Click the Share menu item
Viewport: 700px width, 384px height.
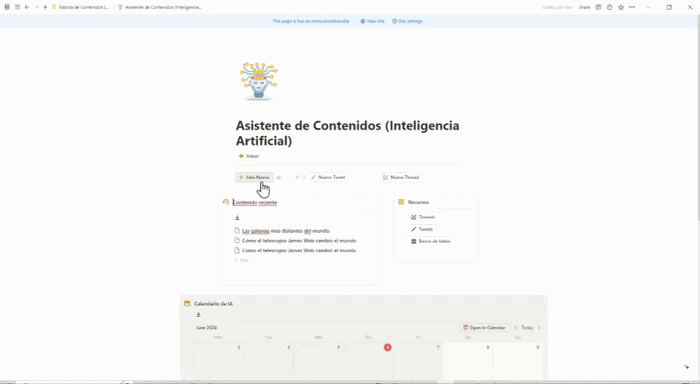584,7
